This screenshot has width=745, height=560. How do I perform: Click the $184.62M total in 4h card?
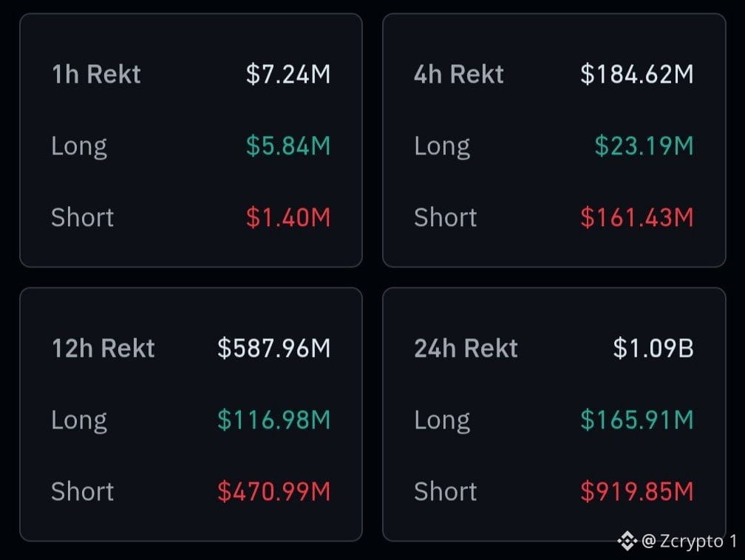[636, 75]
